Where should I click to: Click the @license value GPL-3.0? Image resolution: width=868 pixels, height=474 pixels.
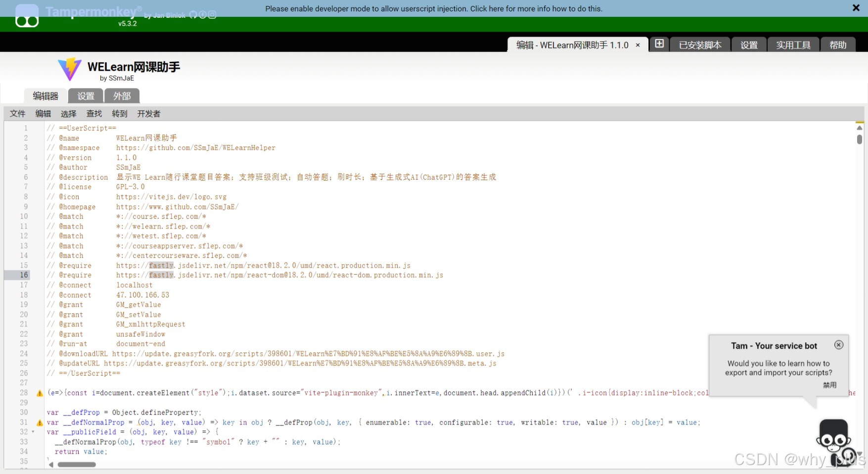point(131,187)
